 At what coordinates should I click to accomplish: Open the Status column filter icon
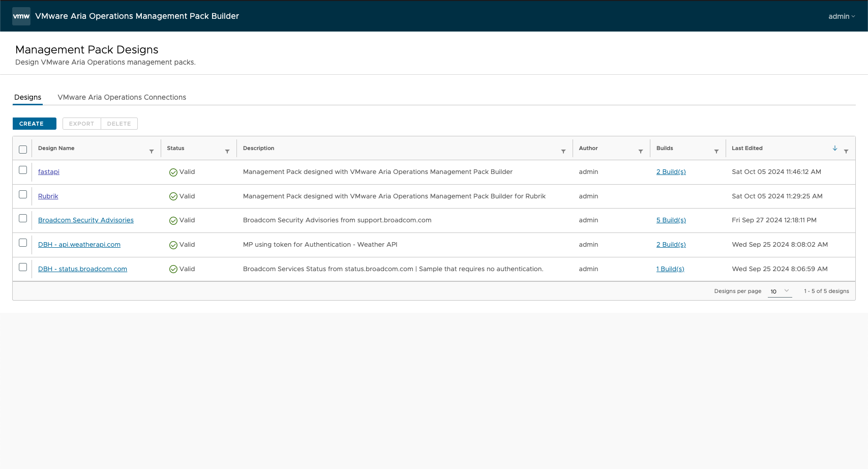pos(227,152)
